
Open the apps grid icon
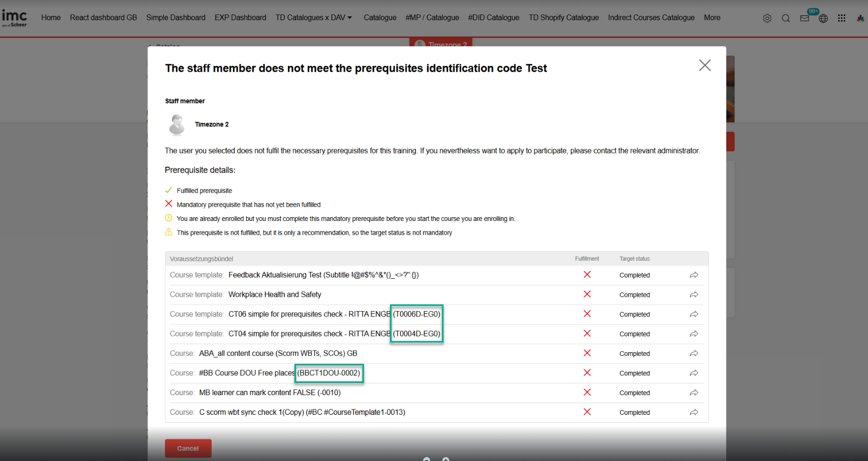click(x=841, y=18)
